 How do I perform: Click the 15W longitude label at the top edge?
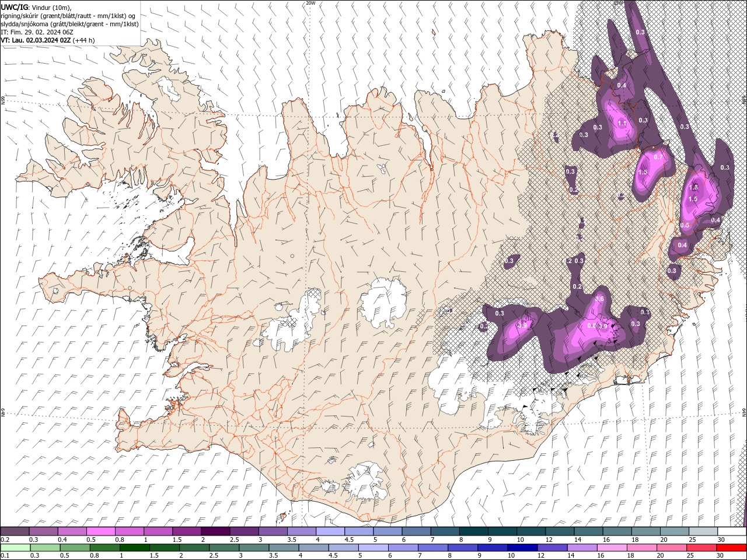619,3
